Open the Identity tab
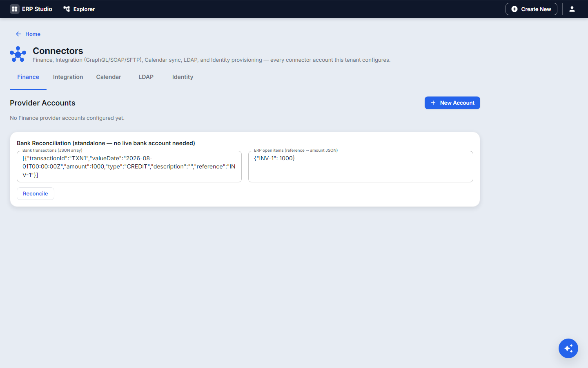 (x=183, y=77)
